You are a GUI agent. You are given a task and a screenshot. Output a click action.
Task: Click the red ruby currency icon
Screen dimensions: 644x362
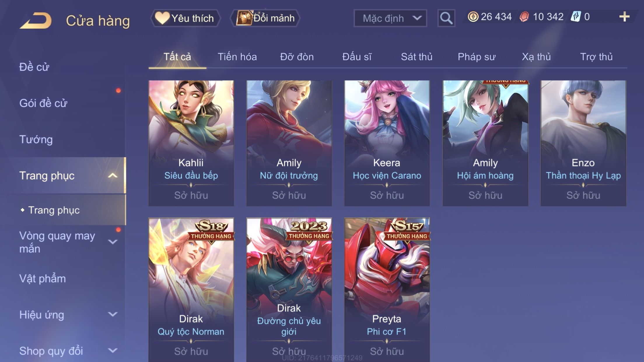(524, 17)
